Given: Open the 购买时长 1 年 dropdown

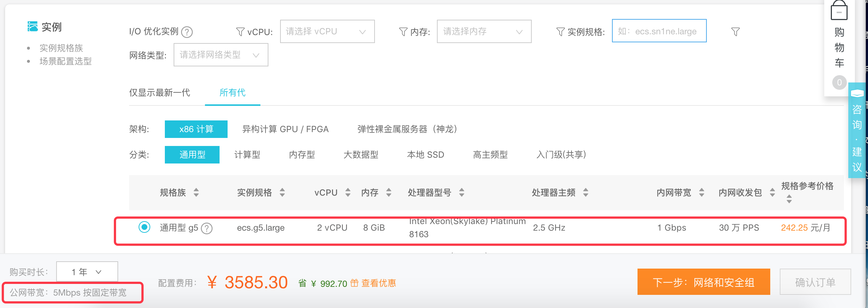Looking at the screenshot, I should 87,272.
